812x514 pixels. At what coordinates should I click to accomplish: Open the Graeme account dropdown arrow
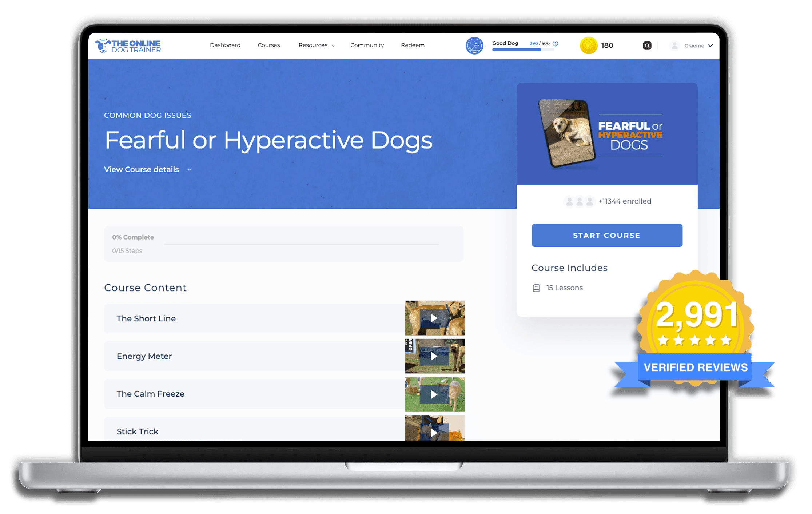tap(710, 46)
